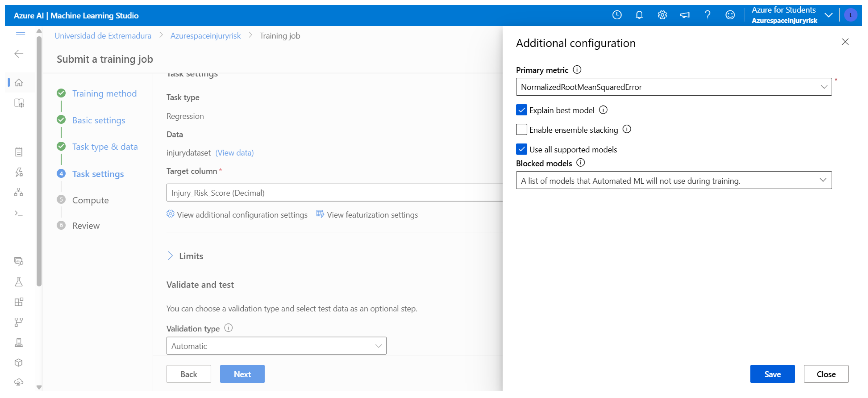Screen dimensions: 868x398
Task: Click the recent activity clock icon
Action: click(617, 15)
